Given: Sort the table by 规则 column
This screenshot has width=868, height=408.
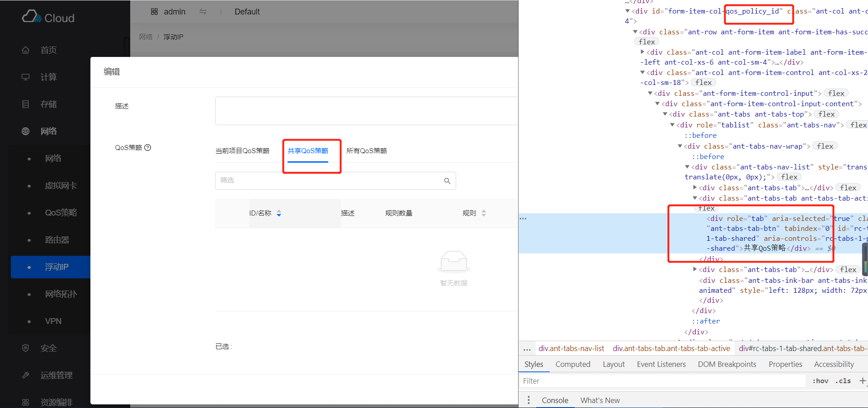Looking at the screenshot, I should tap(484, 213).
